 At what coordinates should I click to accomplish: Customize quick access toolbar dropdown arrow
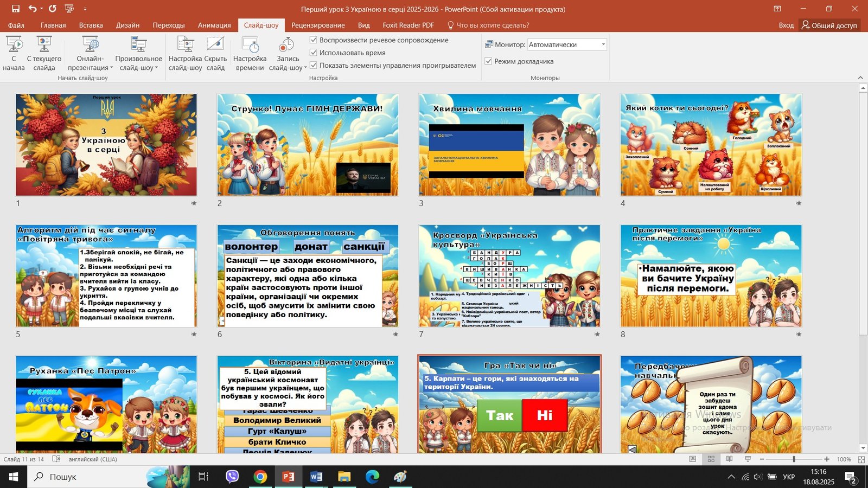85,9
